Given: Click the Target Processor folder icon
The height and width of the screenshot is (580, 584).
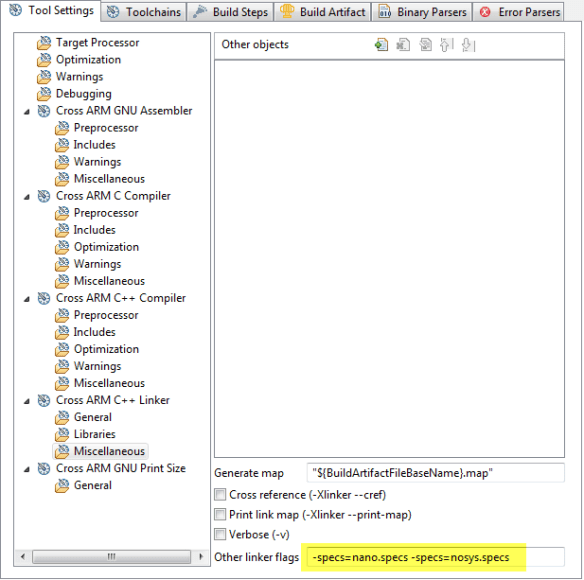Looking at the screenshot, I should 44,43.
